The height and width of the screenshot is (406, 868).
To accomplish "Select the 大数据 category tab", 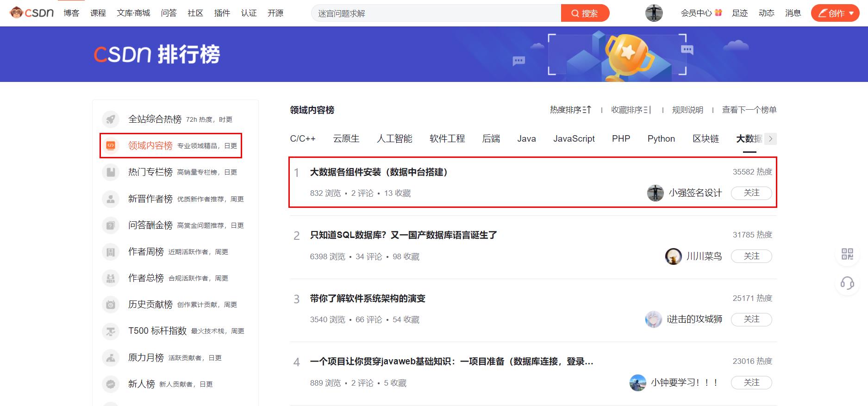I will pyautogui.click(x=749, y=138).
